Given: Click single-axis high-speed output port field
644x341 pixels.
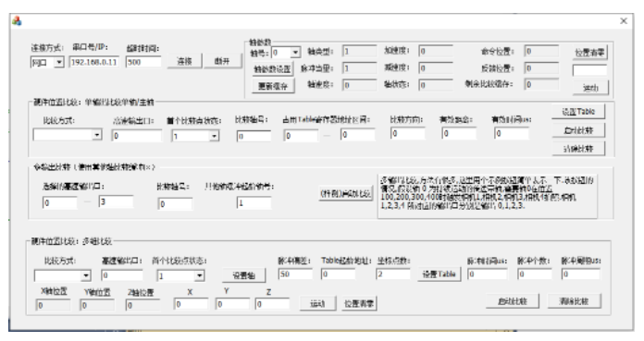Looking at the screenshot, I should tap(137, 136).
